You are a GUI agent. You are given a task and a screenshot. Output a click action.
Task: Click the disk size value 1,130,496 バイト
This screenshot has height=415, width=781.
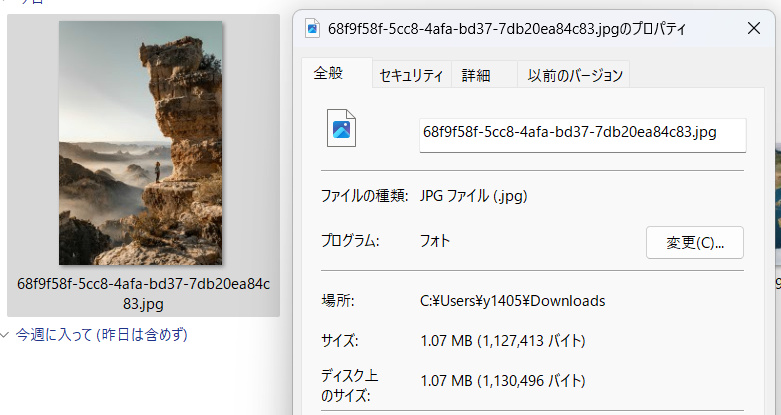(x=502, y=381)
